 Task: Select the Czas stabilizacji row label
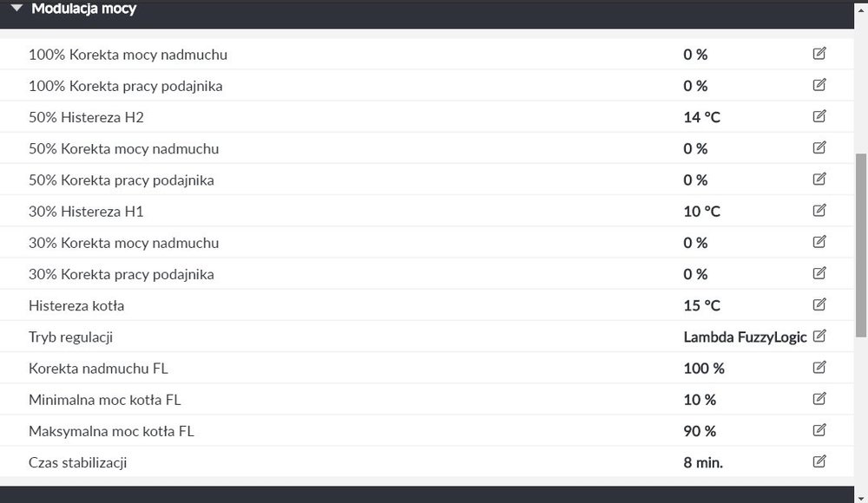point(78,462)
